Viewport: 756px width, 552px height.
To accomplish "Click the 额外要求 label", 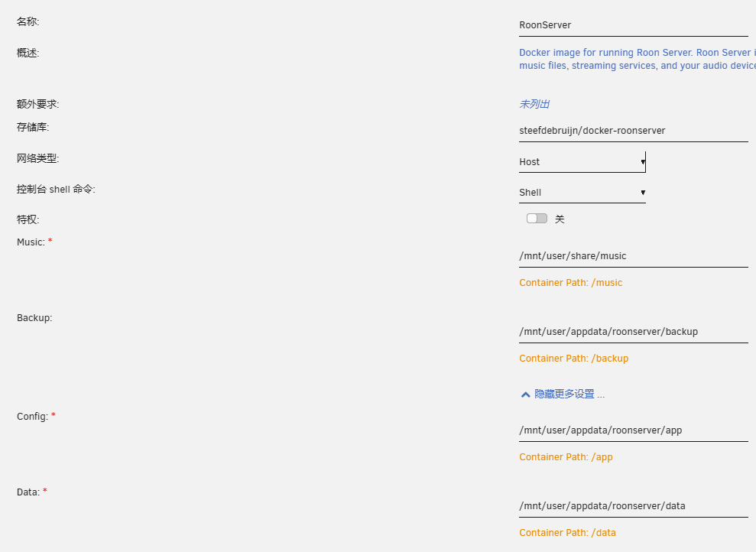I will [x=37, y=104].
